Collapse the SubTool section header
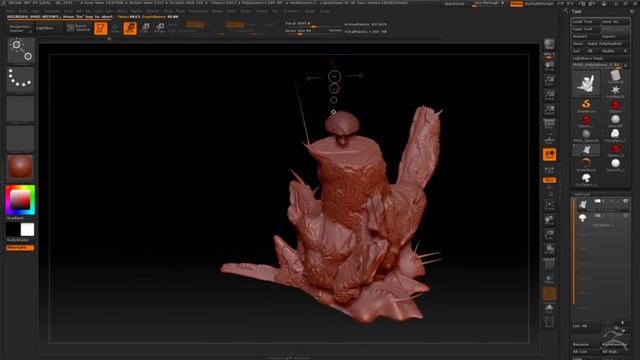The height and width of the screenshot is (360, 640). [x=582, y=194]
